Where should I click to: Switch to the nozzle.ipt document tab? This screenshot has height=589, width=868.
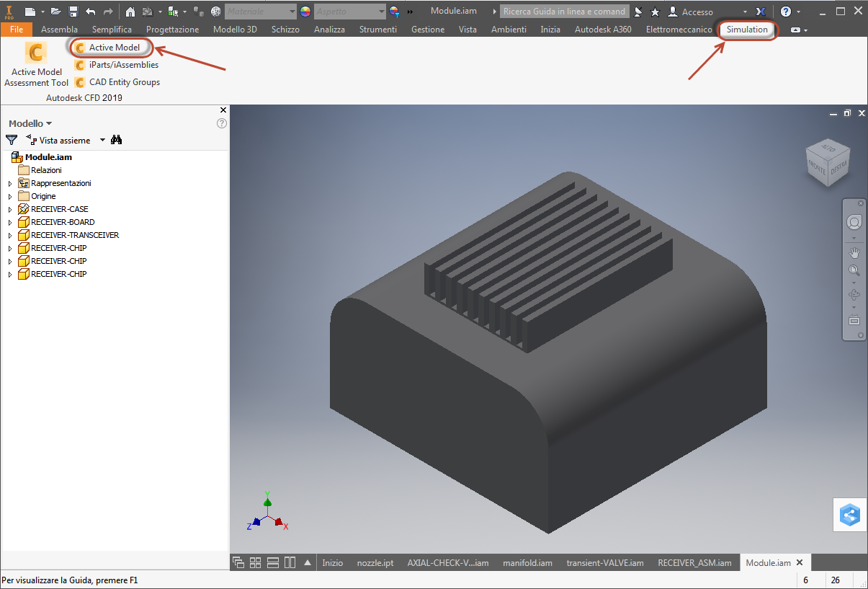tap(375, 563)
